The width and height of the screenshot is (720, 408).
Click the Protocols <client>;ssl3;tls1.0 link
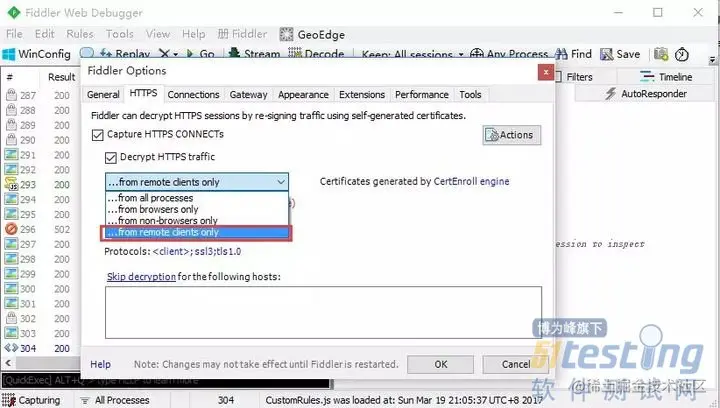coord(197,252)
